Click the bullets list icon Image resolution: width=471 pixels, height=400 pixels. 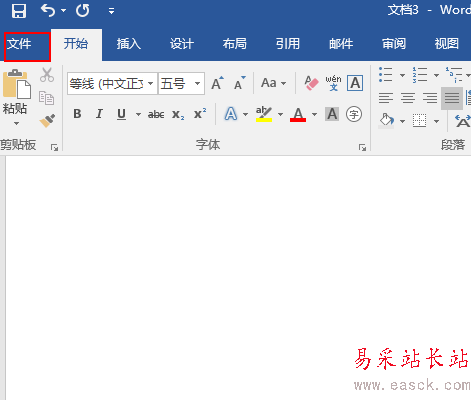coord(386,75)
